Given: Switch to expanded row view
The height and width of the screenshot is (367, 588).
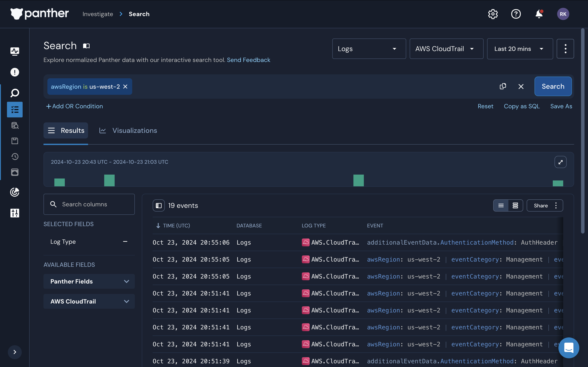Looking at the screenshot, I should point(515,206).
